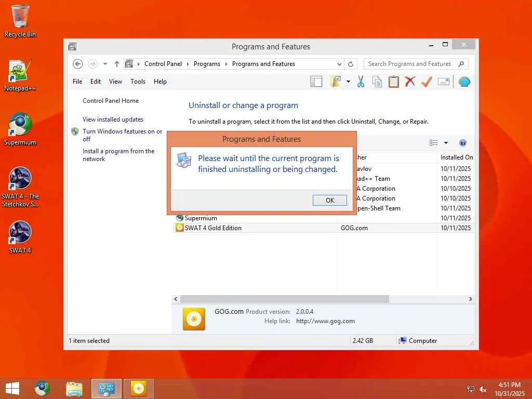Go up one level with the Up arrow
The height and width of the screenshot is (399, 532).
coord(117,64)
